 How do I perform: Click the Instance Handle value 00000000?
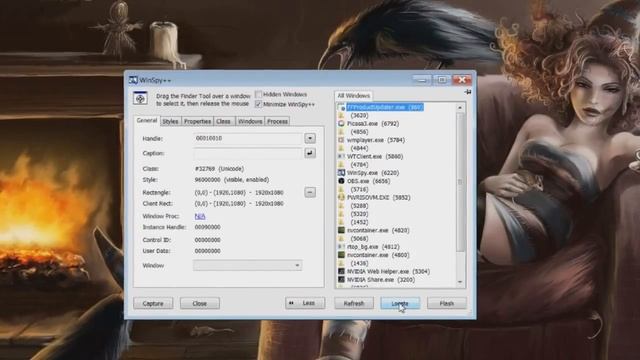click(x=208, y=227)
